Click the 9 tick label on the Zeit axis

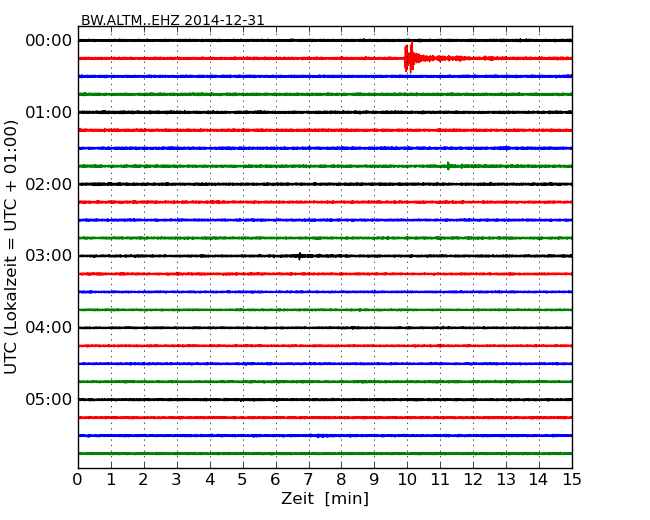click(x=374, y=480)
